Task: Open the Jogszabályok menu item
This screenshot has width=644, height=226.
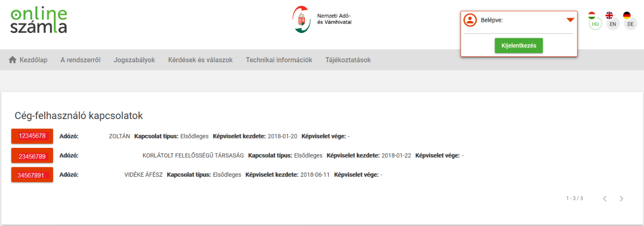Action: [134, 60]
